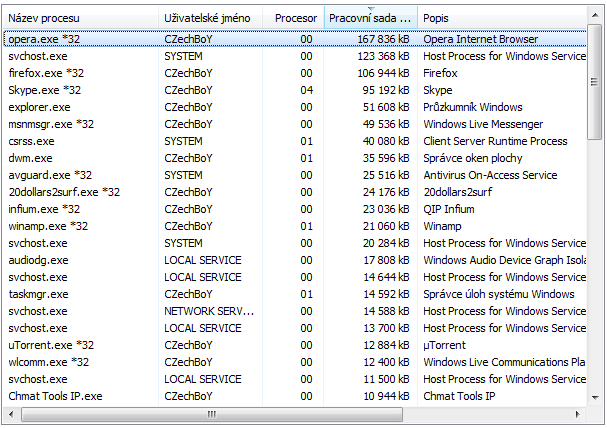The image size is (607, 428).
Task: Click the Popis column header
Action: (x=502, y=18)
